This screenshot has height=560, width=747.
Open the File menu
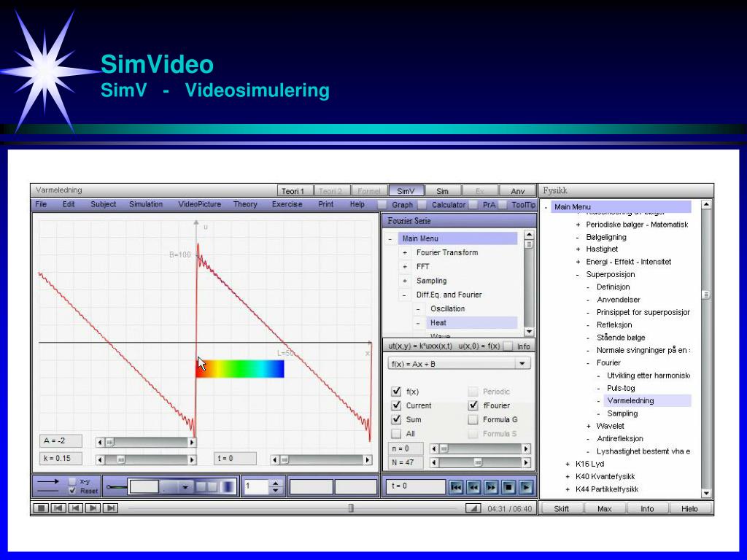click(41, 204)
